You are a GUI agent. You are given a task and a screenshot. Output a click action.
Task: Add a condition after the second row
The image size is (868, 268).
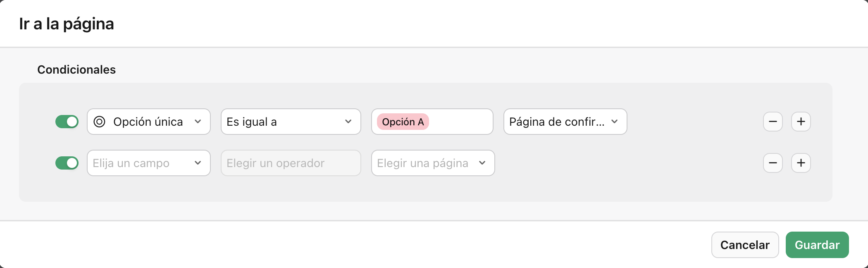coord(801,163)
